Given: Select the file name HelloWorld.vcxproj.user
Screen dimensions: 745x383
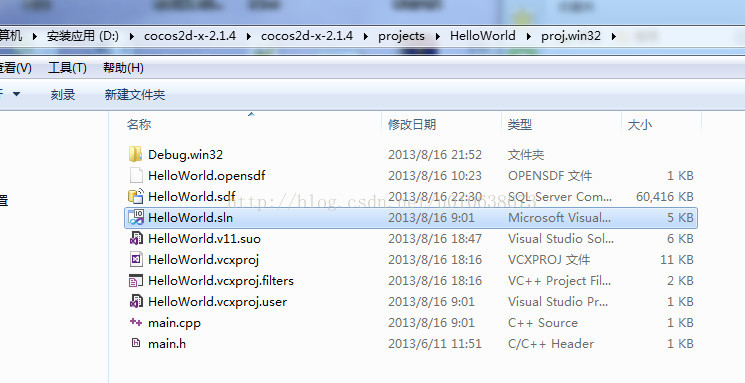Looking at the screenshot, I should coord(218,301).
